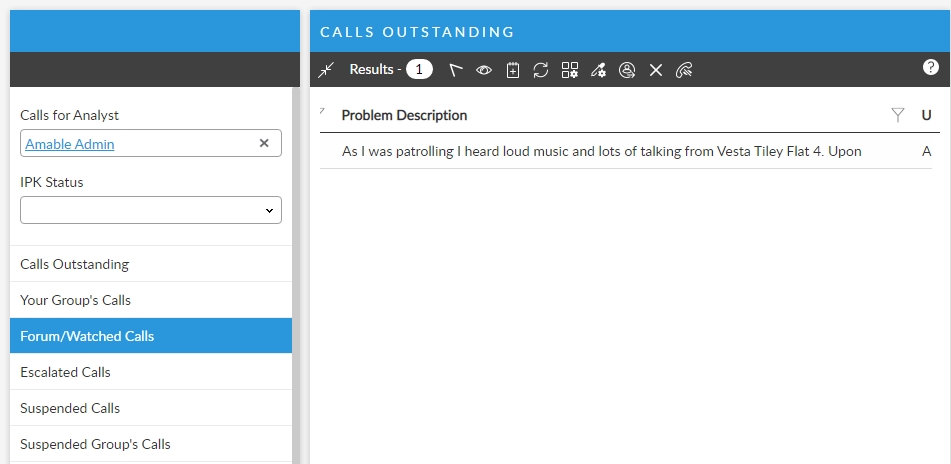The image size is (951, 464).
Task: Click the phone call icon in toolbar
Action: (684, 70)
